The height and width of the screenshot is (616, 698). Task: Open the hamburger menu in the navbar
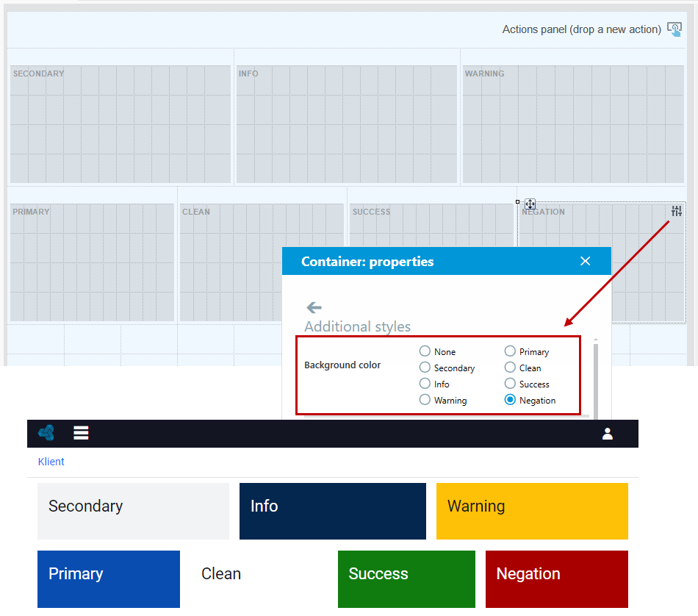click(81, 432)
